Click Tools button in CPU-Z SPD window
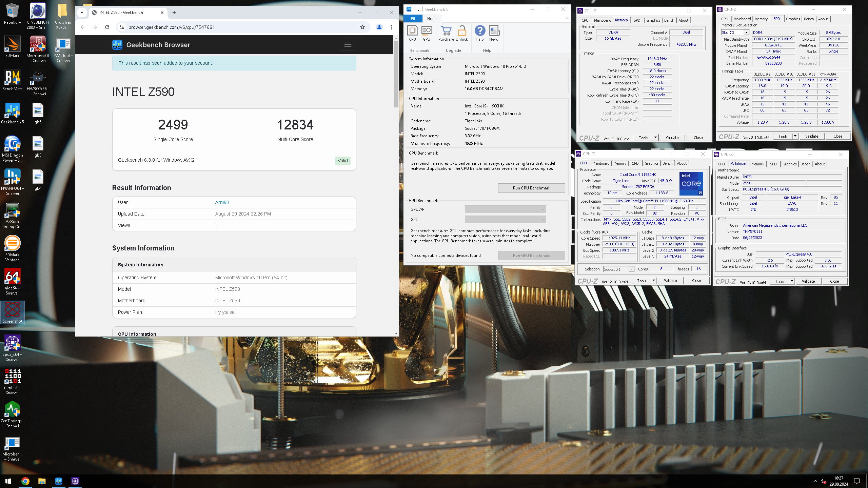The width and height of the screenshot is (868, 488). [x=783, y=136]
